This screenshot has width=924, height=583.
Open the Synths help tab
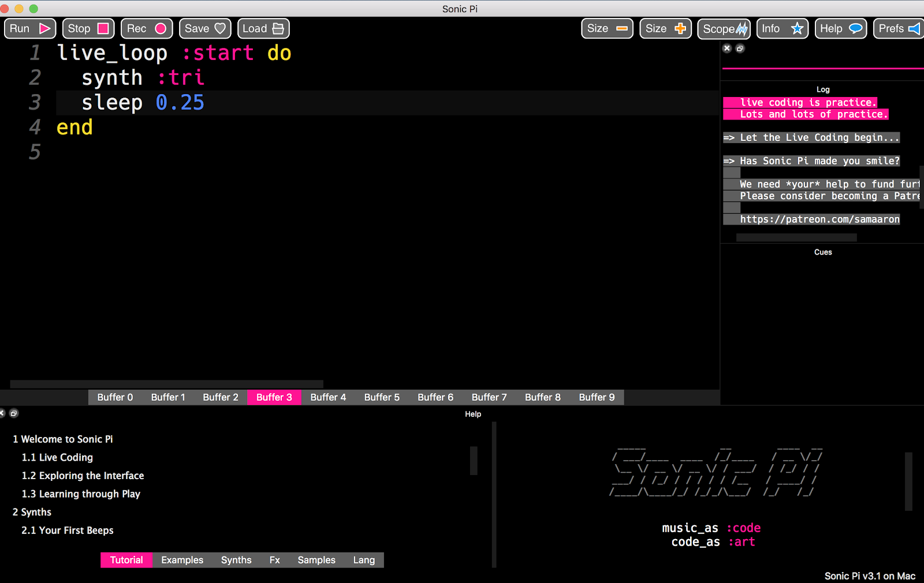tap(236, 560)
